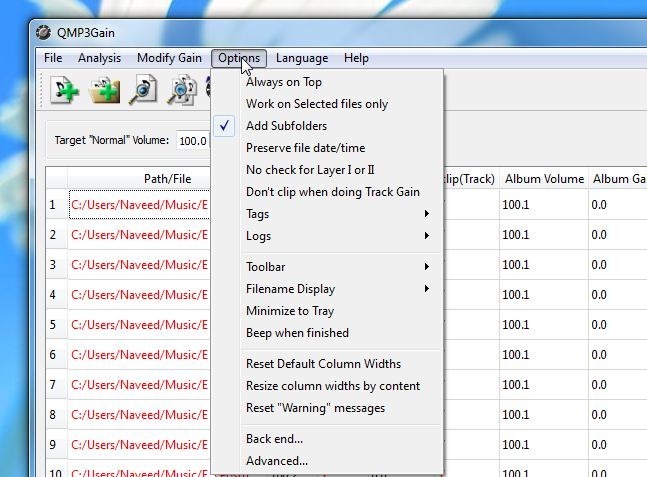Expand the Filename Display submenu

click(327, 289)
